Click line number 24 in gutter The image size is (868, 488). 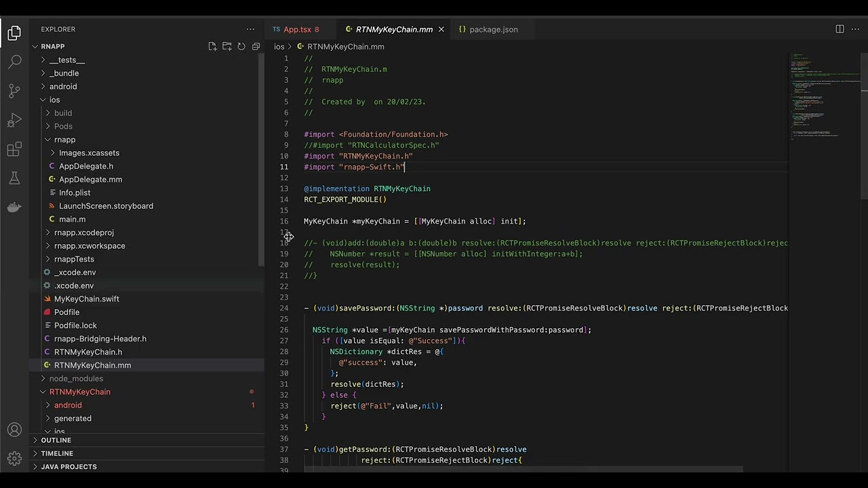click(284, 308)
